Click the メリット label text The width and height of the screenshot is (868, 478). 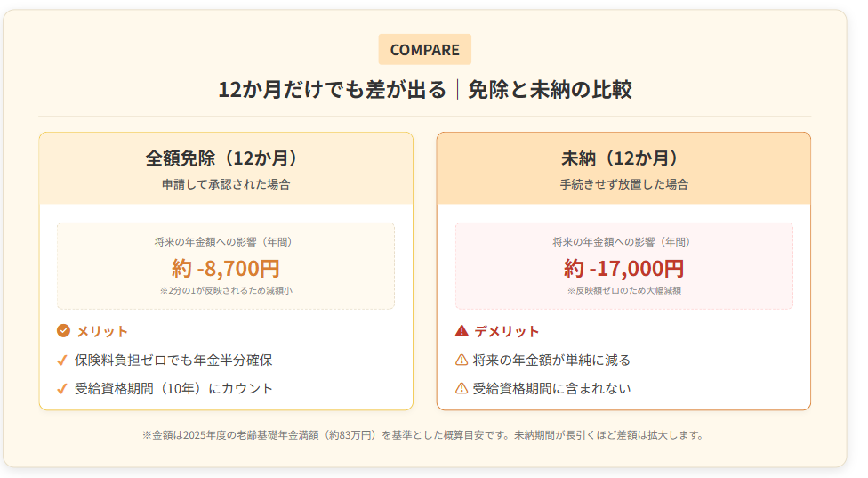(102, 331)
